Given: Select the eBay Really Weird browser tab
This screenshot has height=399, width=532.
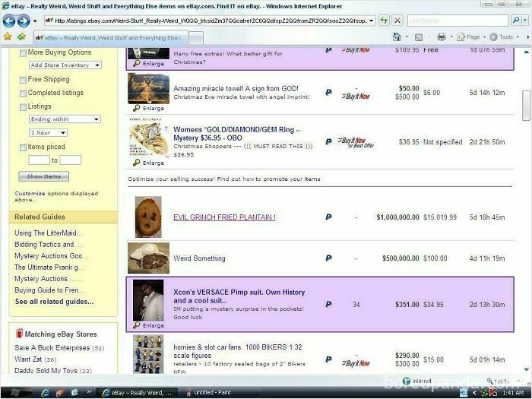Looking at the screenshot, I should coord(111,38).
